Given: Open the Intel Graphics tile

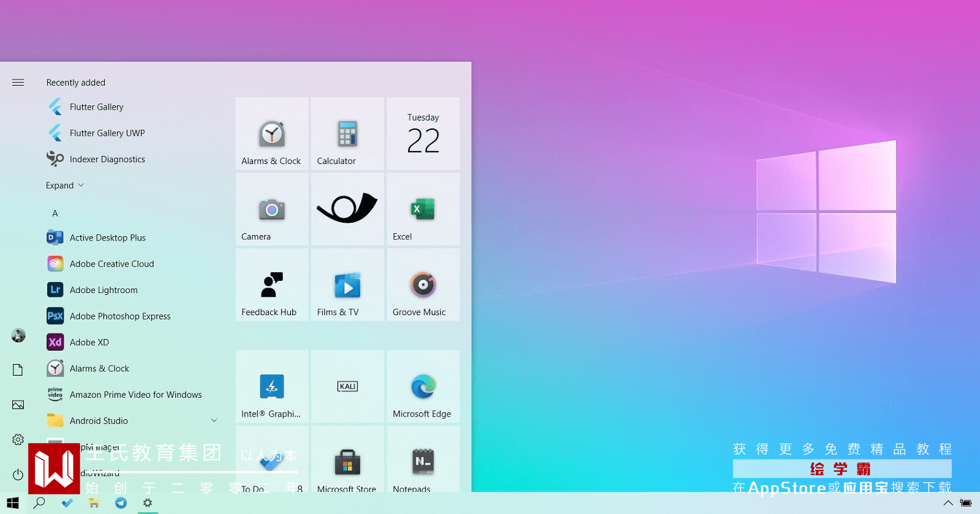Looking at the screenshot, I should 272,386.
